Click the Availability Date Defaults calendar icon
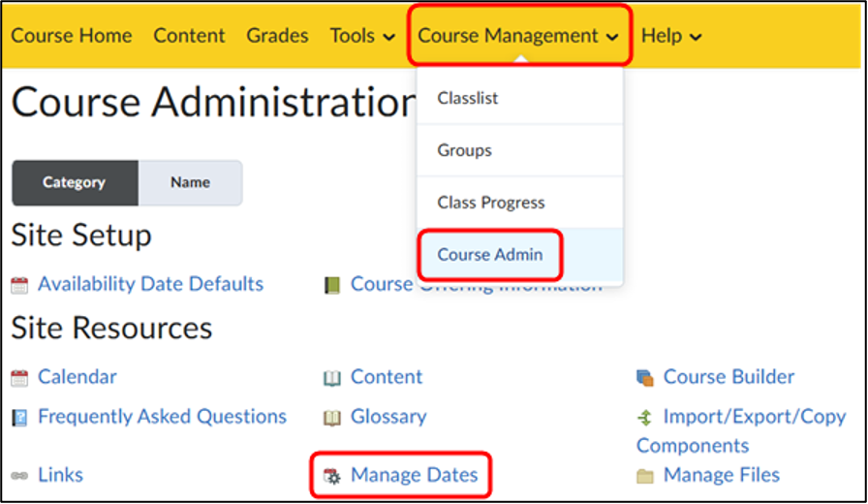 pos(19,286)
